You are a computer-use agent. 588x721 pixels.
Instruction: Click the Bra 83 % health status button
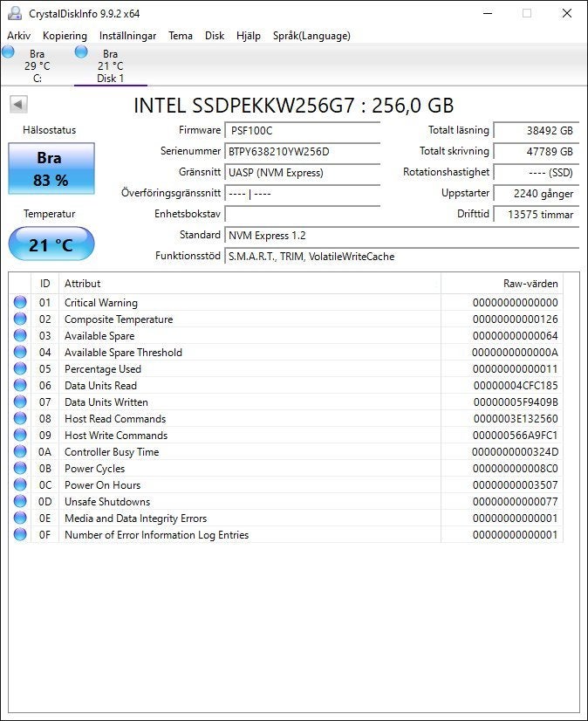click(x=51, y=168)
